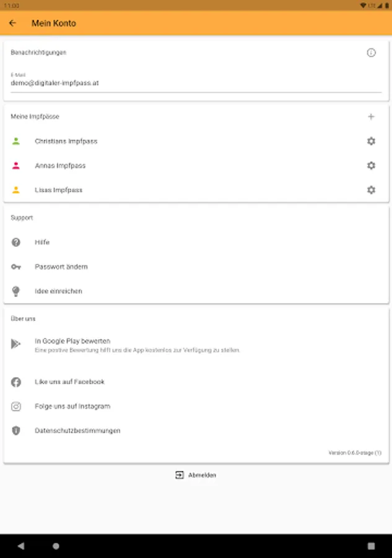This screenshot has width=392, height=558.
Task: Open Folge uns auf Instagram link
Action: point(72,407)
